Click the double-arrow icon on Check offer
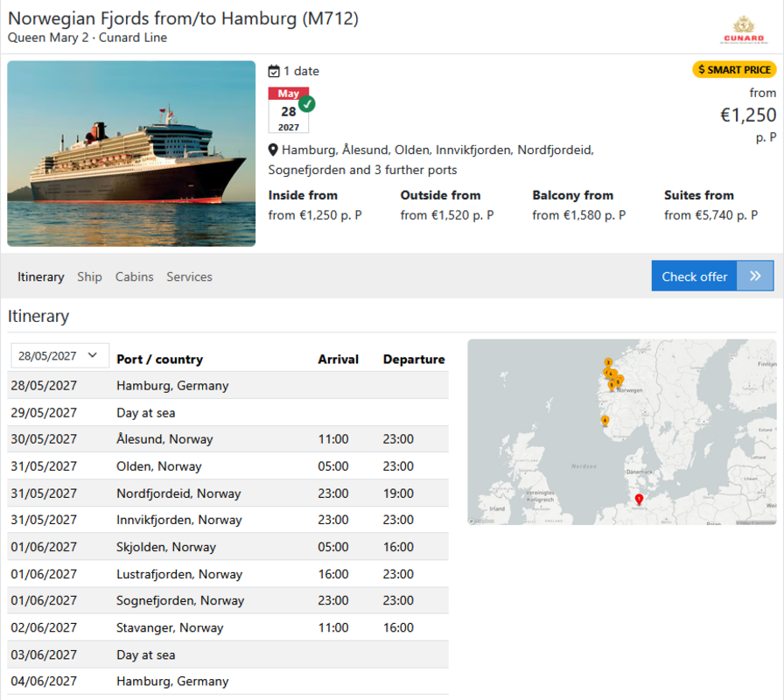The height and width of the screenshot is (700, 784). (755, 276)
